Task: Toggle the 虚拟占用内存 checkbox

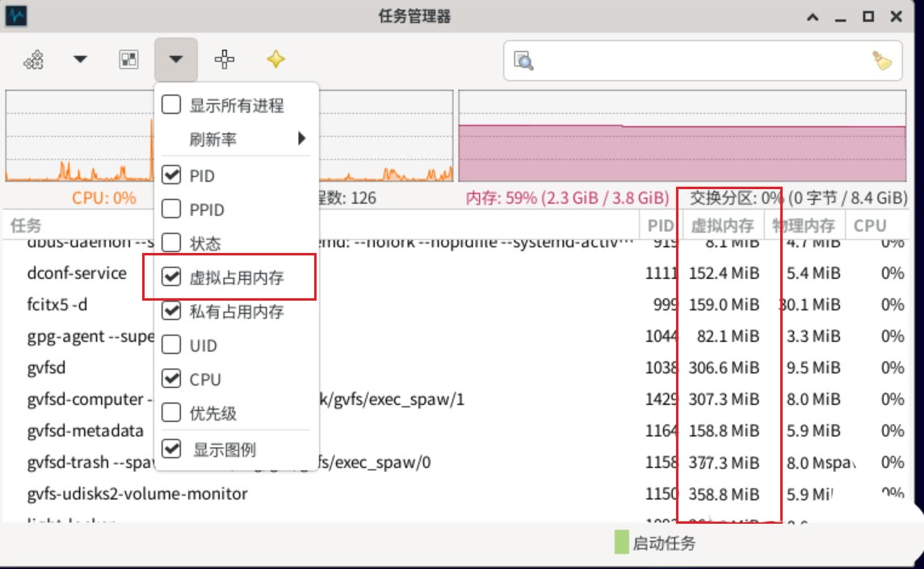Action: pos(171,276)
